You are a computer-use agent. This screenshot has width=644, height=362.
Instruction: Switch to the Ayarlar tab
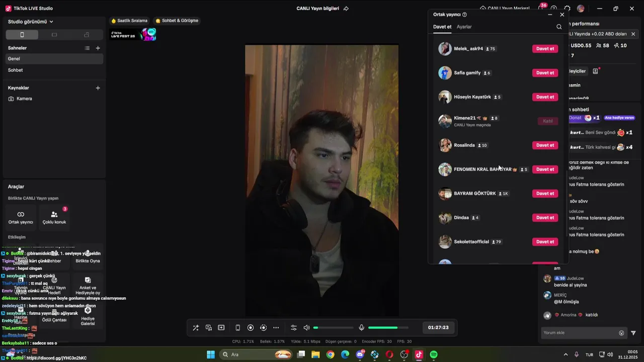464,27
